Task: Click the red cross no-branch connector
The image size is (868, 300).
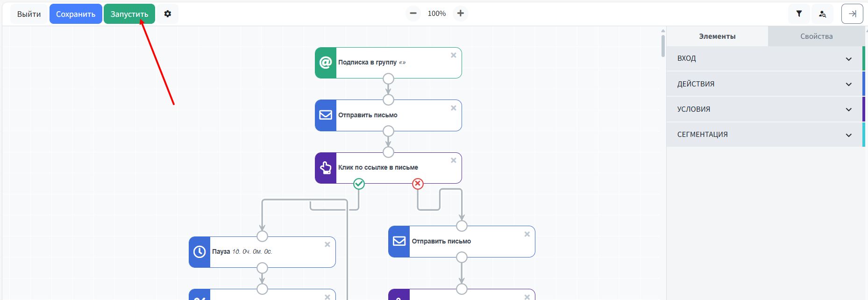Action: click(x=418, y=184)
